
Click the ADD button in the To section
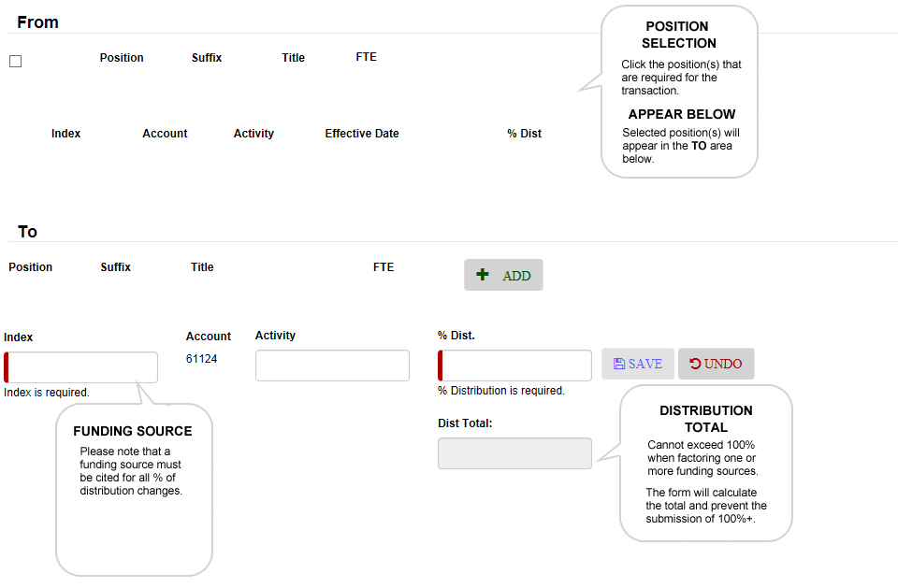(503, 274)
